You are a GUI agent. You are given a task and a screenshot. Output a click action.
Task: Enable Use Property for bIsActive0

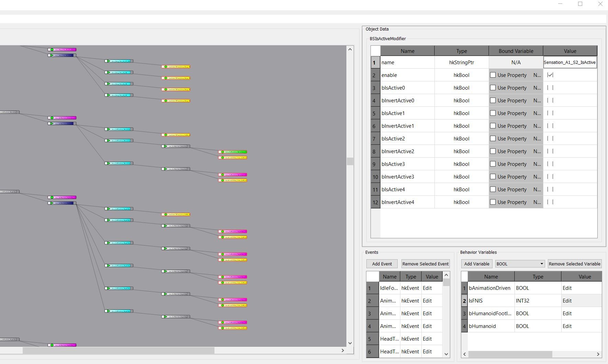pyautogui.click(x=493, y=88)
